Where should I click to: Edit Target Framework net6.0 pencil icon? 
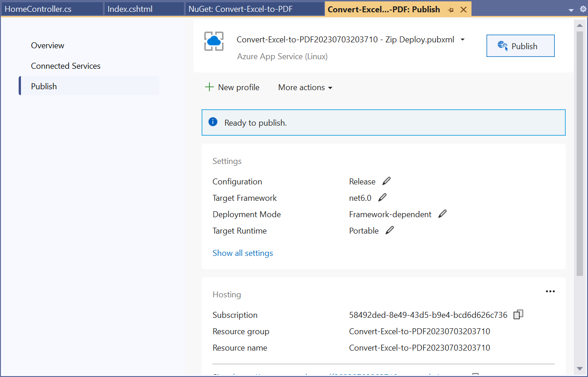382,198
